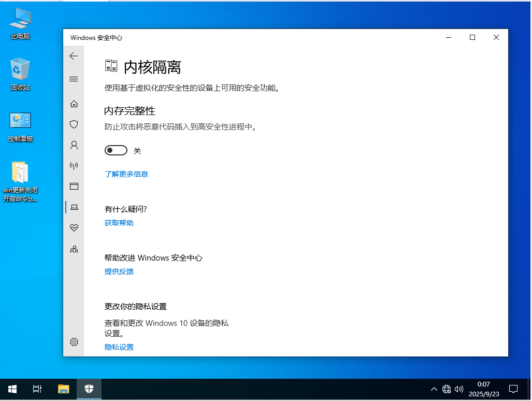
Task: Open Device security via the laptop icon
Action: click(x=74, y=207)
